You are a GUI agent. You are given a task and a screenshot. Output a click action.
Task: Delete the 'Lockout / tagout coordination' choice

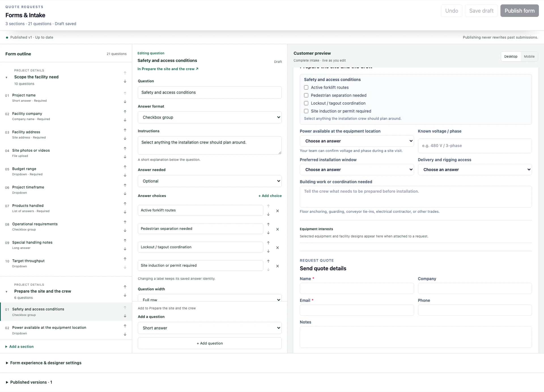click(x=278, y=248)
